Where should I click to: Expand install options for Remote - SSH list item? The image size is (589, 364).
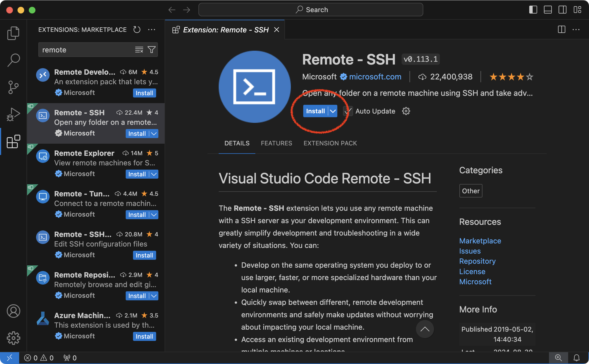pyautogui.click(x=154, y=134)
